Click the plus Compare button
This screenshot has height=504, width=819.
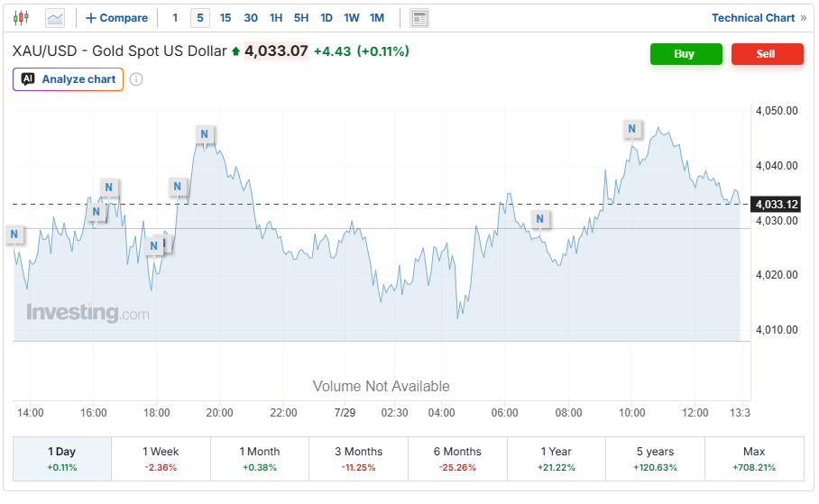116,18
